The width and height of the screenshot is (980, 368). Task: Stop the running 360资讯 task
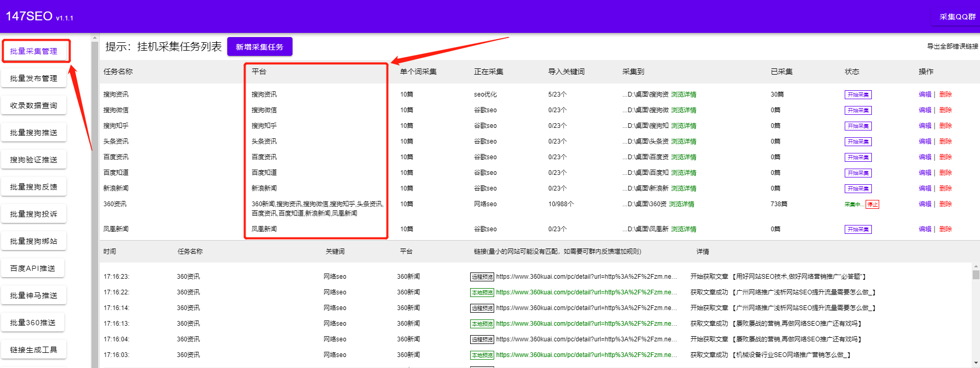pyautogui.click(x=872, y=205)
